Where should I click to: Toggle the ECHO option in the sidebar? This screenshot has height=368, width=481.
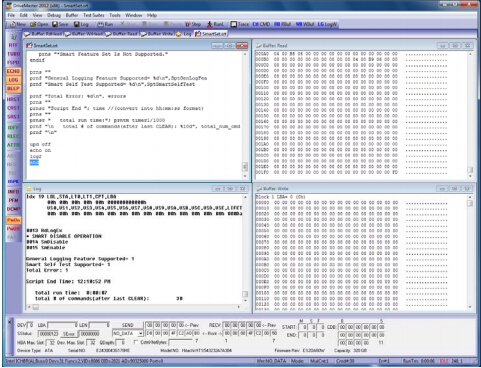tap(13, 71)
